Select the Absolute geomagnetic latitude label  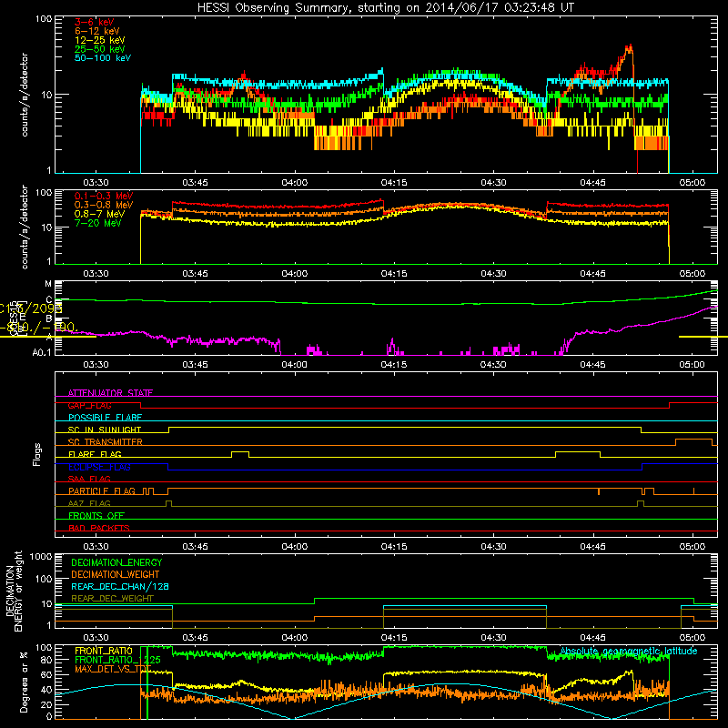(629, 651)
